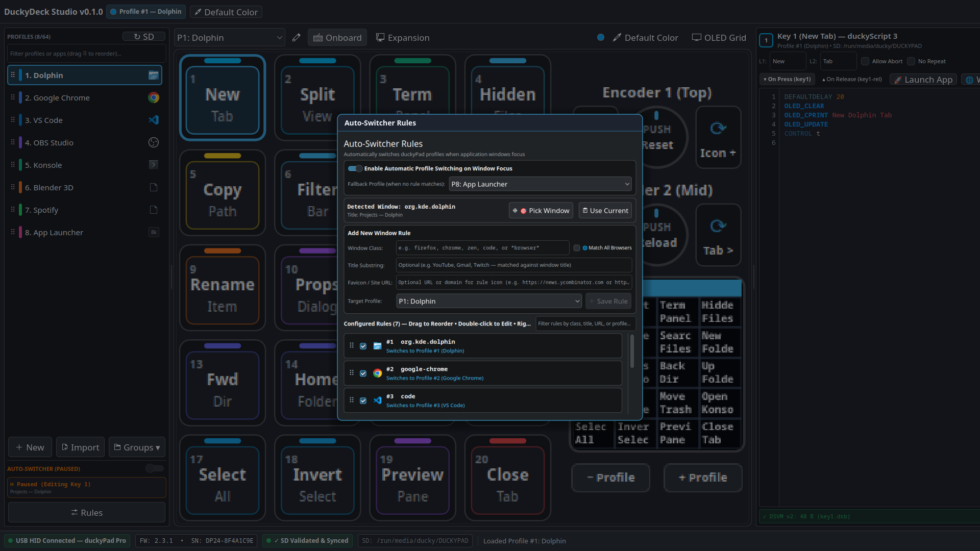The width and height of the screenshot is (980, 551).
Task: Open the Fallback Profile dropdown
Action: coord(540,184)
